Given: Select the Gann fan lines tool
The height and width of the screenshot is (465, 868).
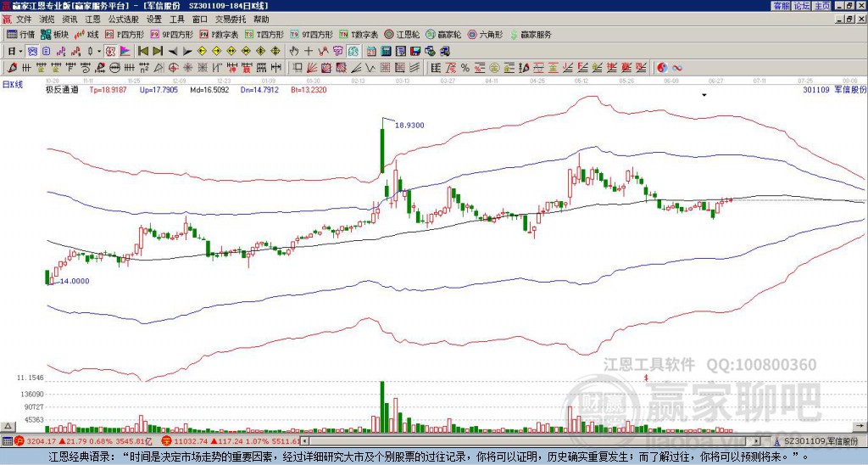Looking at the screenshot, I should point(312,68).
